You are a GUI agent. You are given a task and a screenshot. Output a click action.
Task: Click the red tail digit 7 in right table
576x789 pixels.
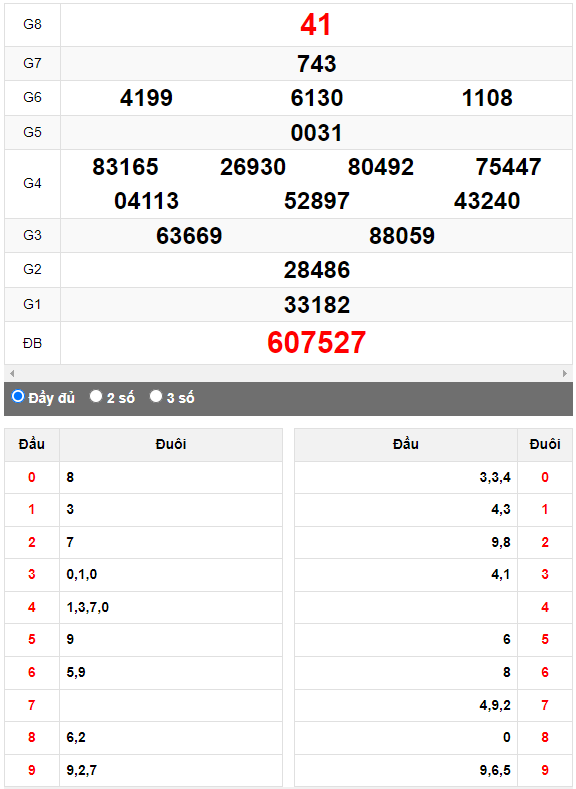coord(545,705)
